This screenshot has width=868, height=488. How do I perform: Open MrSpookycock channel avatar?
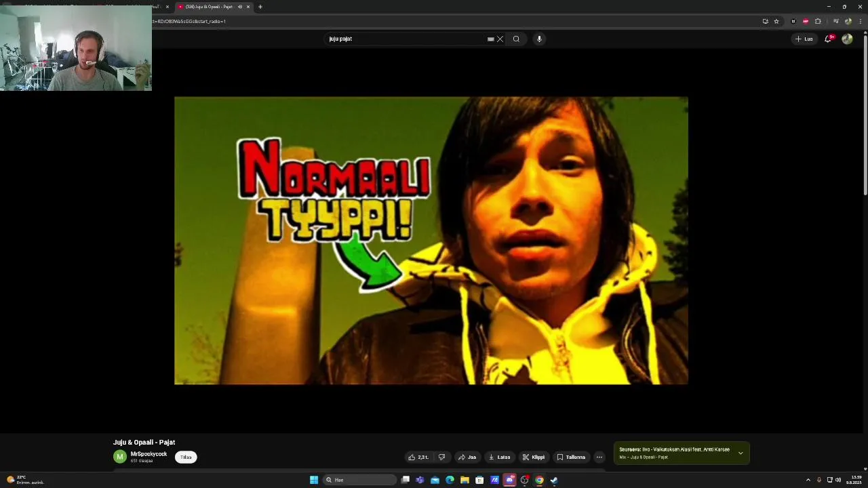[x=120, y=457]
